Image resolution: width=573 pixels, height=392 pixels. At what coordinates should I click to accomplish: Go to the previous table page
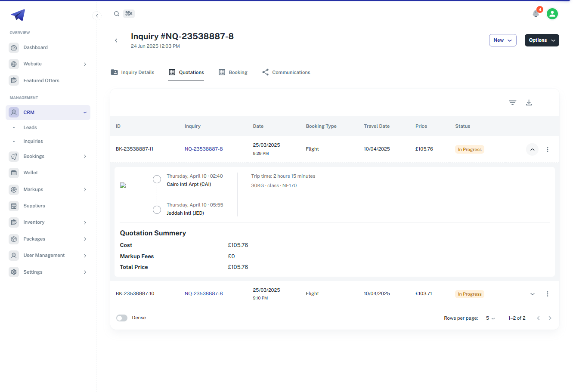coord(538,318)
